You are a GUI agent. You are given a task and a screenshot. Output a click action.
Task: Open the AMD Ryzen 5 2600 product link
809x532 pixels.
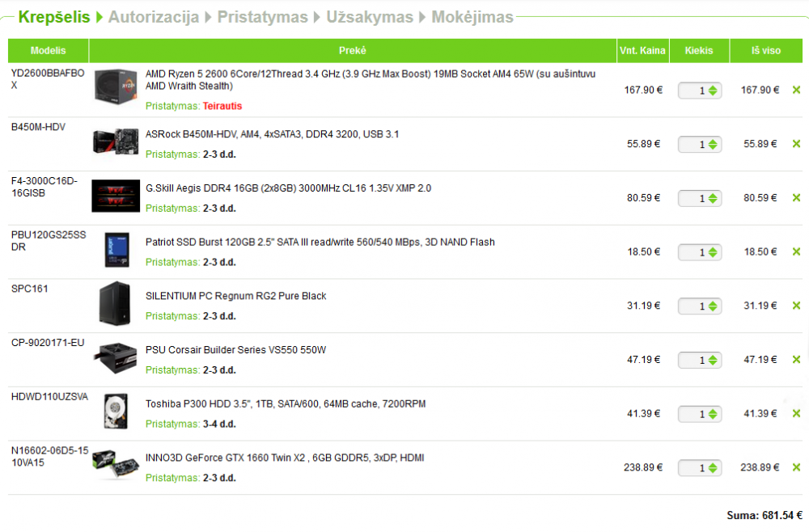(x=371, y=80)
